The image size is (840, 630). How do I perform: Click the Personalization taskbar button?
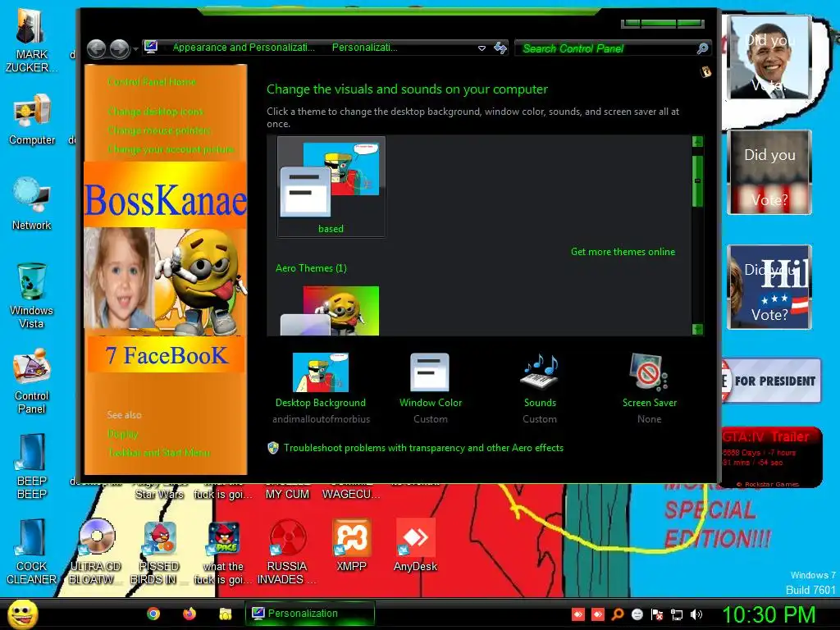pyautogui.click(x=309, y=614)
